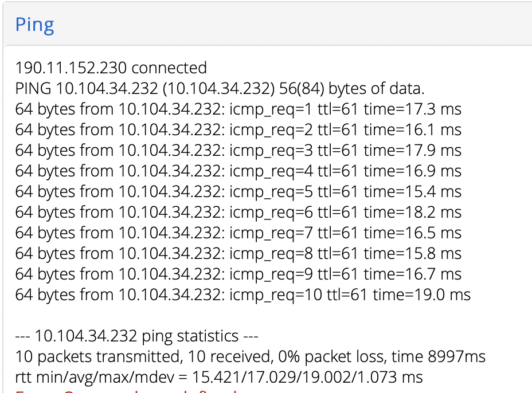
Task: Click the icmp_req=8 reply with time=15.8 ms
Action: pyautogui.click(x=238, y=254)
